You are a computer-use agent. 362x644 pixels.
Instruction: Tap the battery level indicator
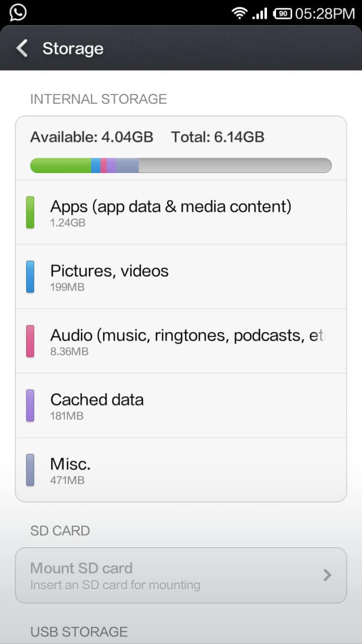[282, 13]
